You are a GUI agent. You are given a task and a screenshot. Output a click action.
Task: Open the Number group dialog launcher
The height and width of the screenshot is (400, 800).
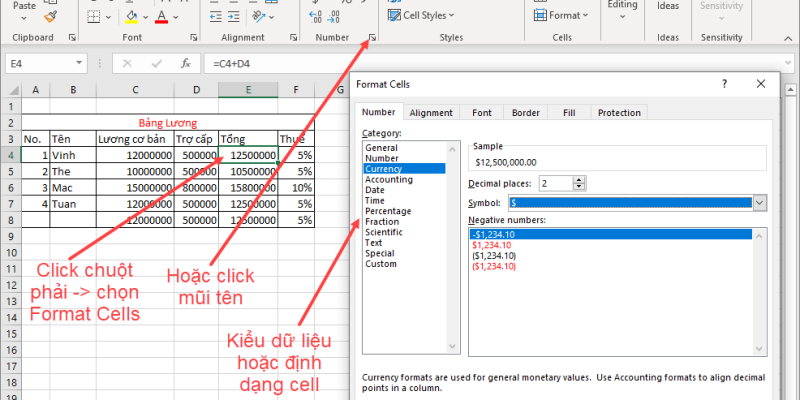pyautogui.click(x=373, y=38)
